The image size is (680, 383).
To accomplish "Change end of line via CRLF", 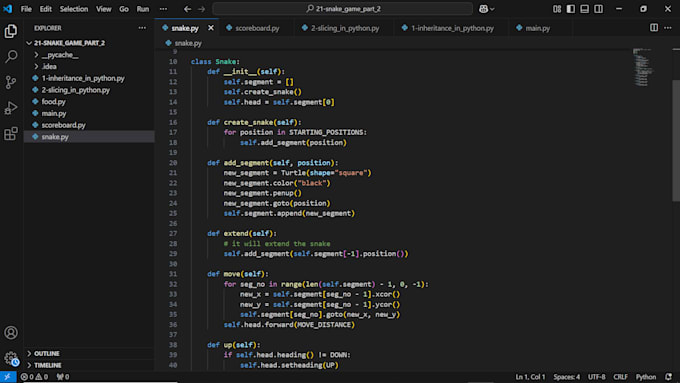I will pos(620,377).
